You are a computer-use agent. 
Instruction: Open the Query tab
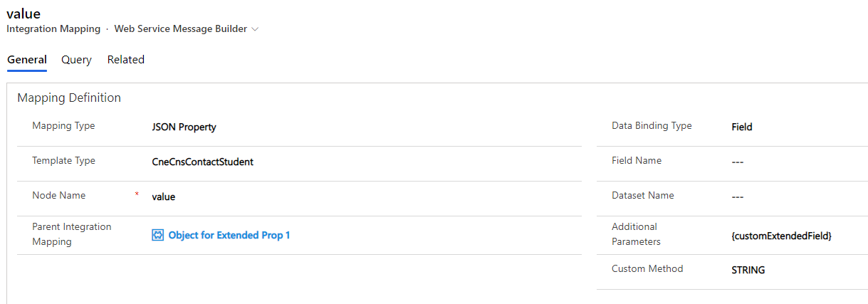pyautogui.click(x=76, y=60)
